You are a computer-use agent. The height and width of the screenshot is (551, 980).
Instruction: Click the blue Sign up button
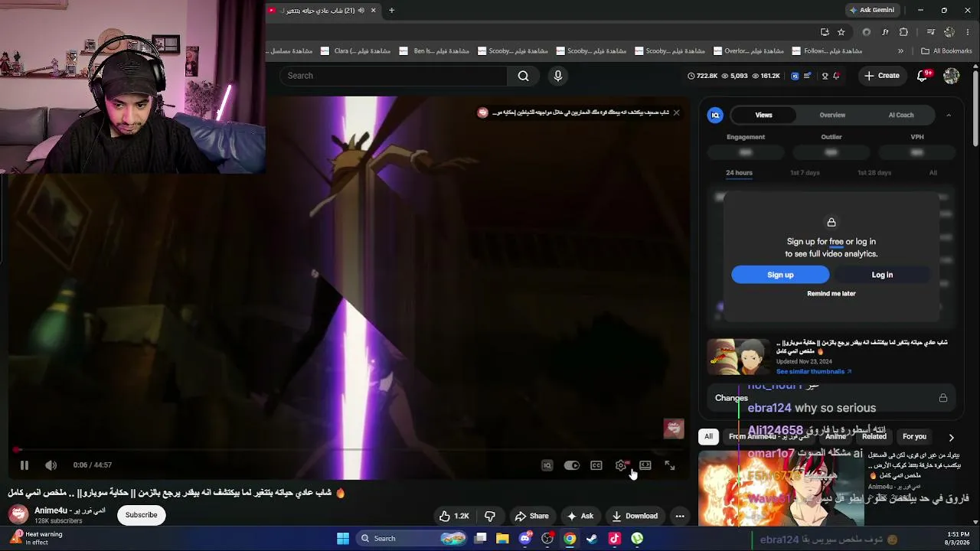click(780, 275)
